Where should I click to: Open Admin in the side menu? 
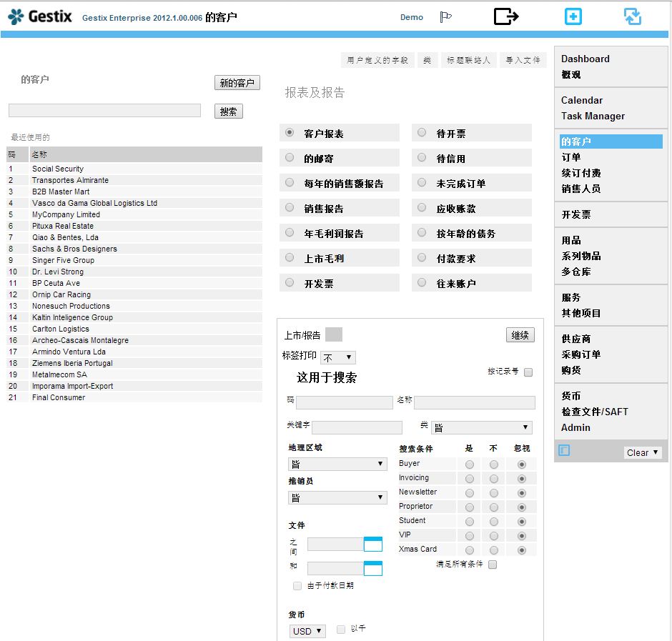[x=575, y=427]
